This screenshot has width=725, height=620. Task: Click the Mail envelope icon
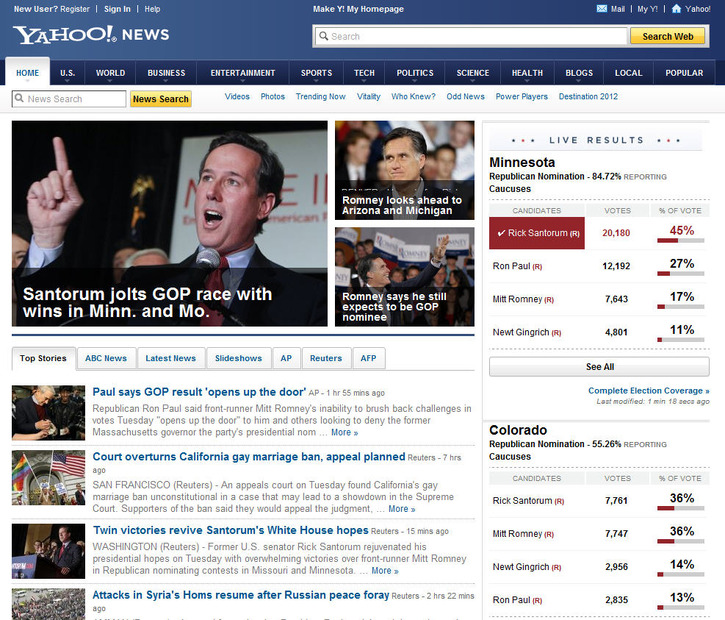click(x=602, y=8)
